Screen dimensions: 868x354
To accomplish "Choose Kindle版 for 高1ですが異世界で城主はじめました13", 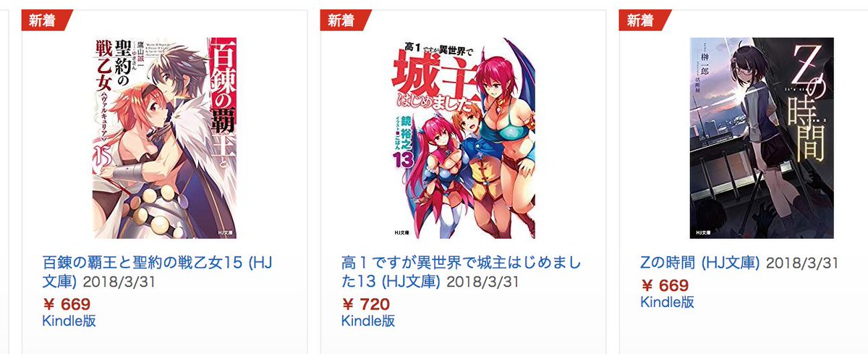I will [x=368, y=321].
